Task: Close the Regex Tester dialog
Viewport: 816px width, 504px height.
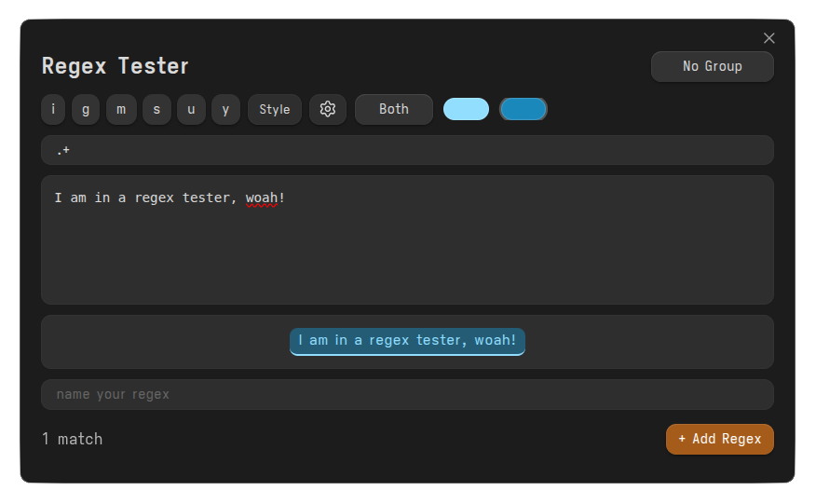Action: click(x=768, y=38)
